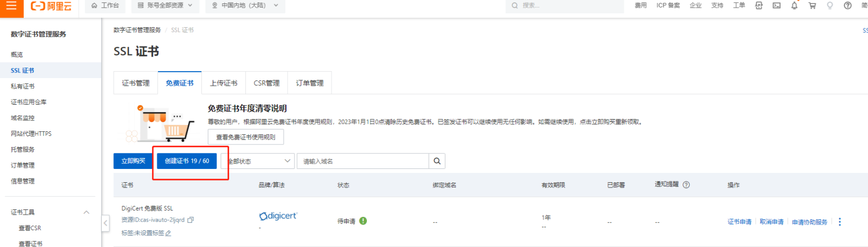Viewport: 868px width, 247px height.
Task: Open the notifications bell
Action: 795,6
